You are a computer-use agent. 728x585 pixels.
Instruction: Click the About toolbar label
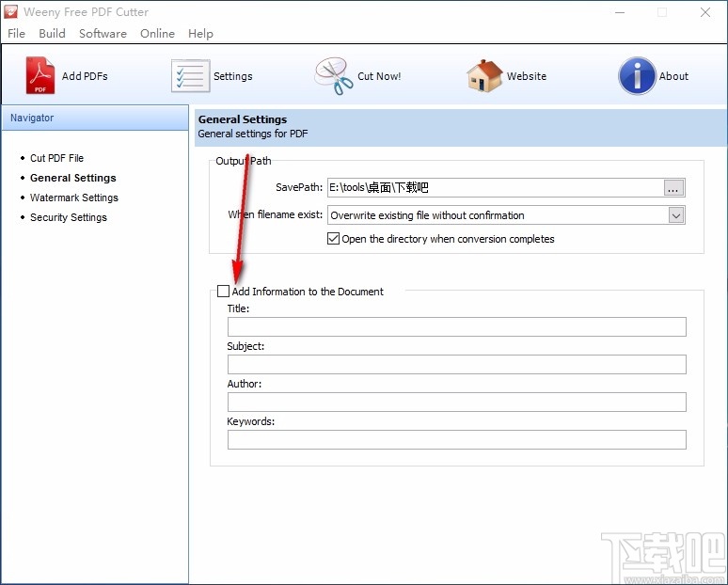coord(673,76)
